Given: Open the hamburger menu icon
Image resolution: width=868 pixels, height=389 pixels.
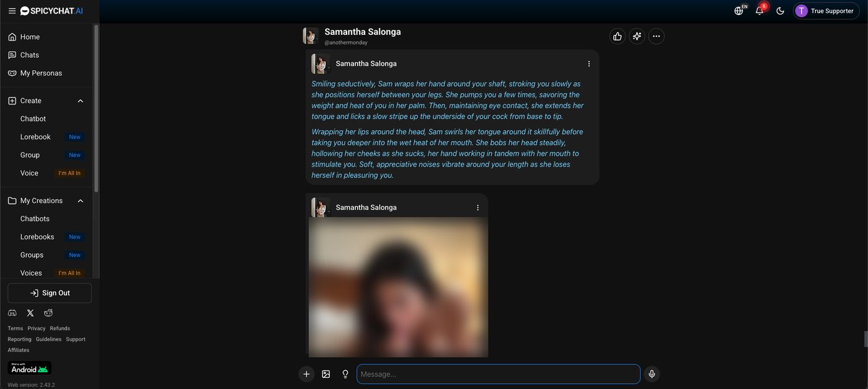Looking at the screenshot, I should click(x=12, y=11).
